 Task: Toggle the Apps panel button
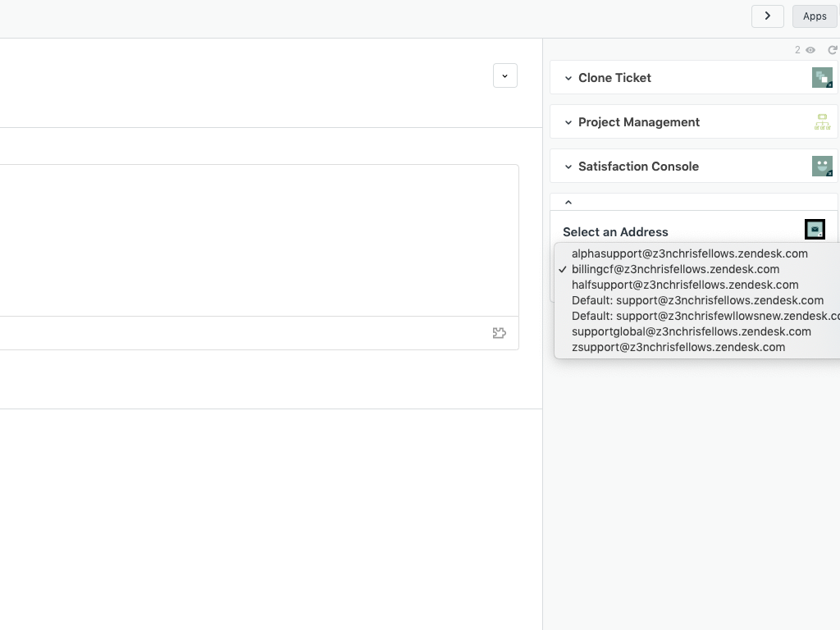click(815, 16)
